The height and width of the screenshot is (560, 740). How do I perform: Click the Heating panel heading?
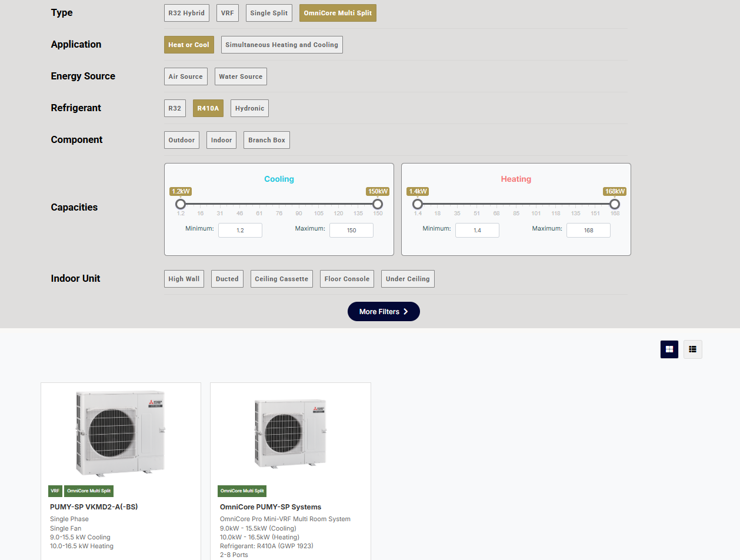(x=516, y=179)
